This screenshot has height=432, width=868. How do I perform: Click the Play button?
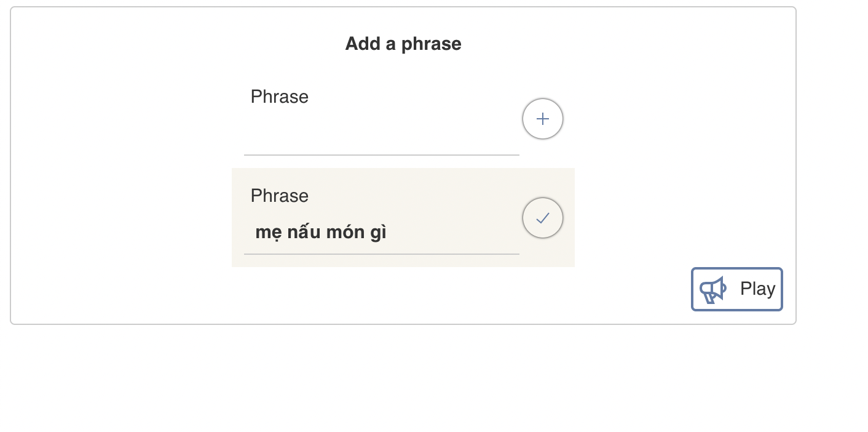(737, 289)
